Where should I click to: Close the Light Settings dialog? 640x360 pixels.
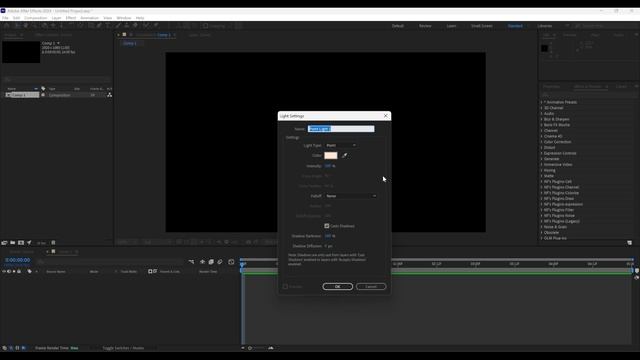click(x=385, y=116)
